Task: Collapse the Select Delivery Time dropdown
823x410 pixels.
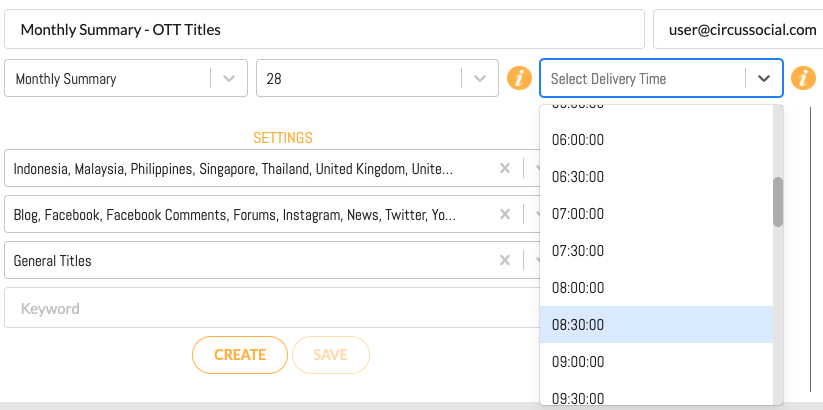Action: (x=764, y=78)
